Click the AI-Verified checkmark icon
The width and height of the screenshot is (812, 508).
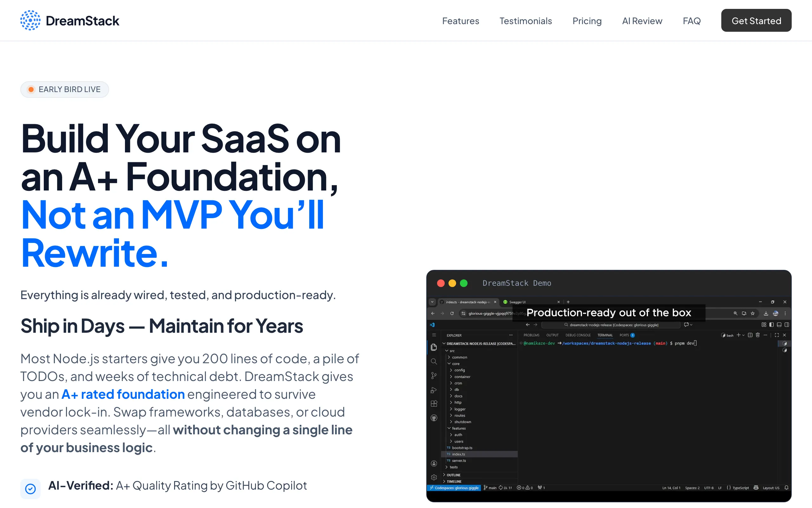[30, 489]
